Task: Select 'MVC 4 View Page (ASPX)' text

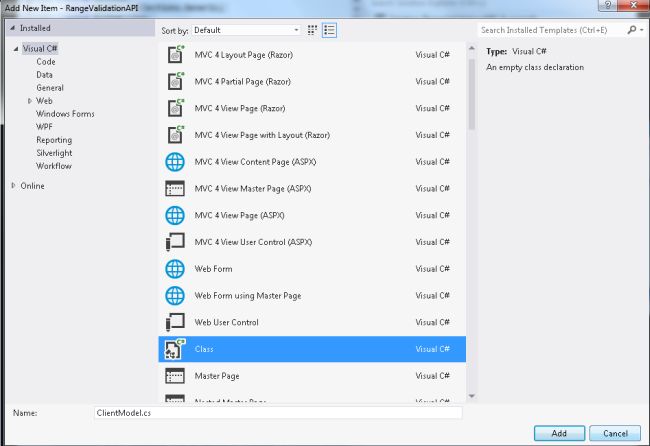Action: click(x=239, y=216)
